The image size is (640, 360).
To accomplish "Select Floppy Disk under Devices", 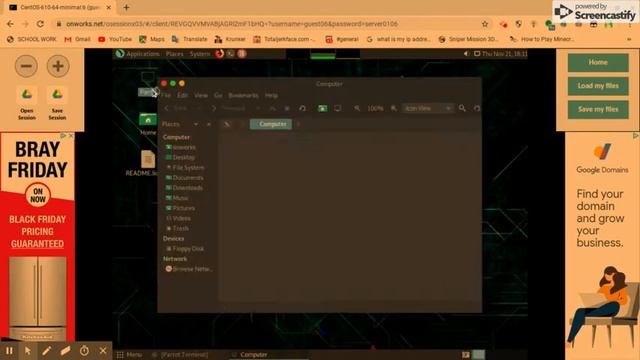I will coord(184,249).
